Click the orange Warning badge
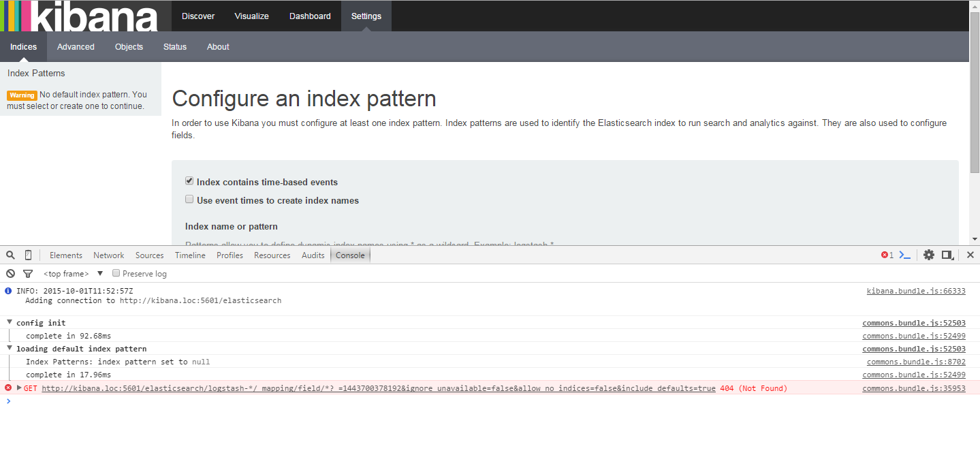 coord(22,95)
